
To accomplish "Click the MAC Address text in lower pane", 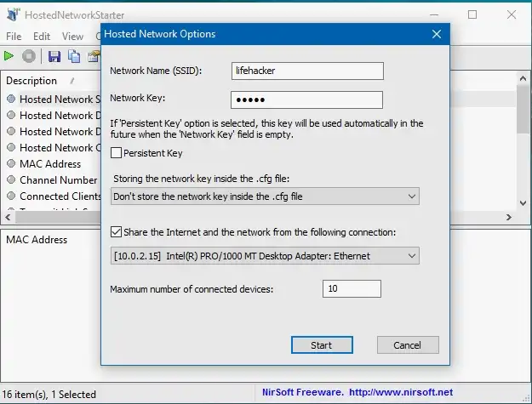I will 37,240.
